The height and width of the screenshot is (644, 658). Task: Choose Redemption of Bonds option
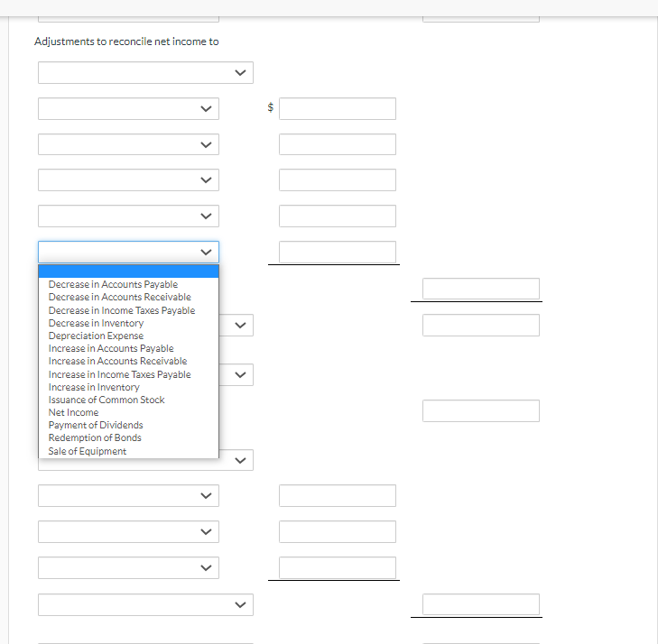click(x=128, y=437)
